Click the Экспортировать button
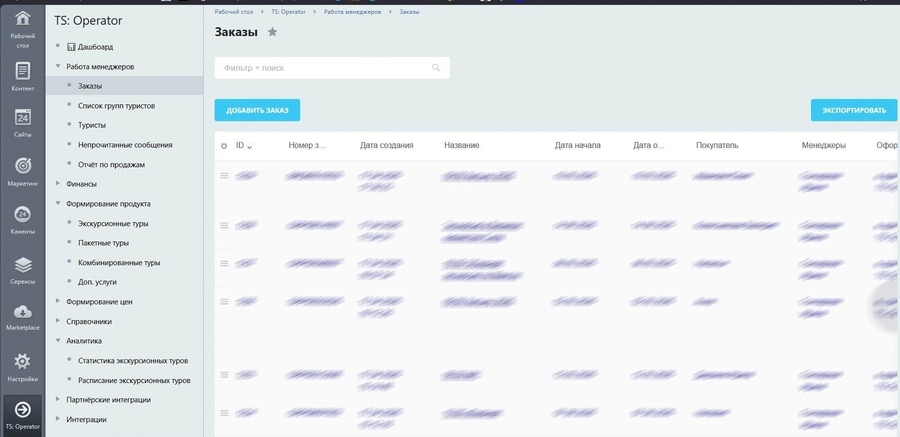The height and width of the screenshot is (437, 900). click(853, 110)
